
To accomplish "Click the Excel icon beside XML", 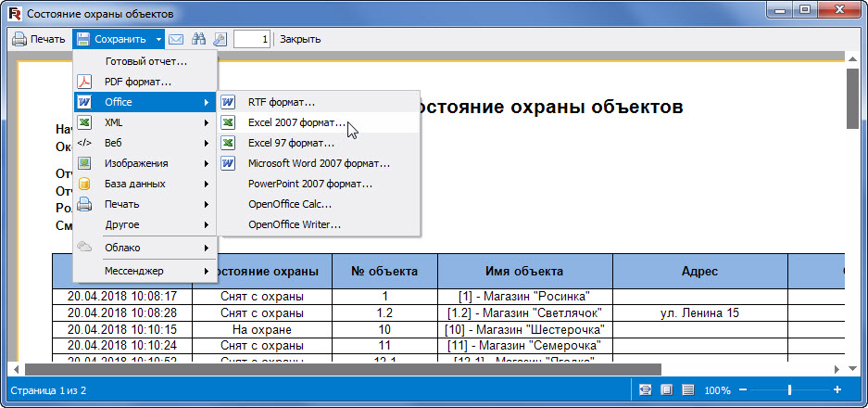I will tap(84, 122).
